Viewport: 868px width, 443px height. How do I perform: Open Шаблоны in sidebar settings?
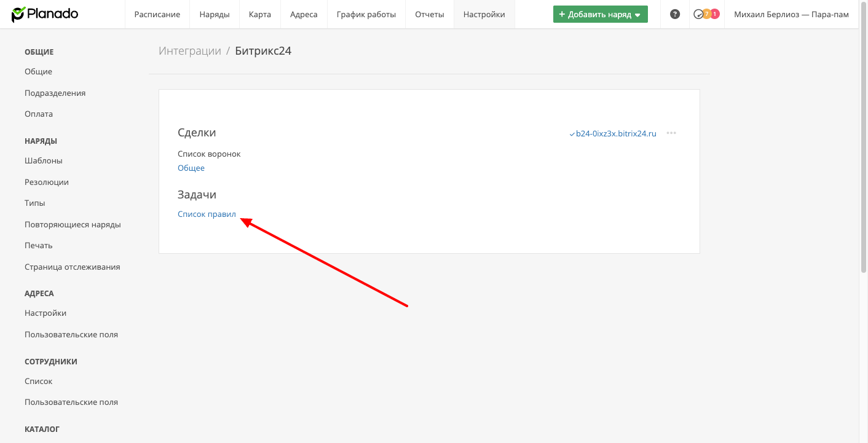(44, 160)
